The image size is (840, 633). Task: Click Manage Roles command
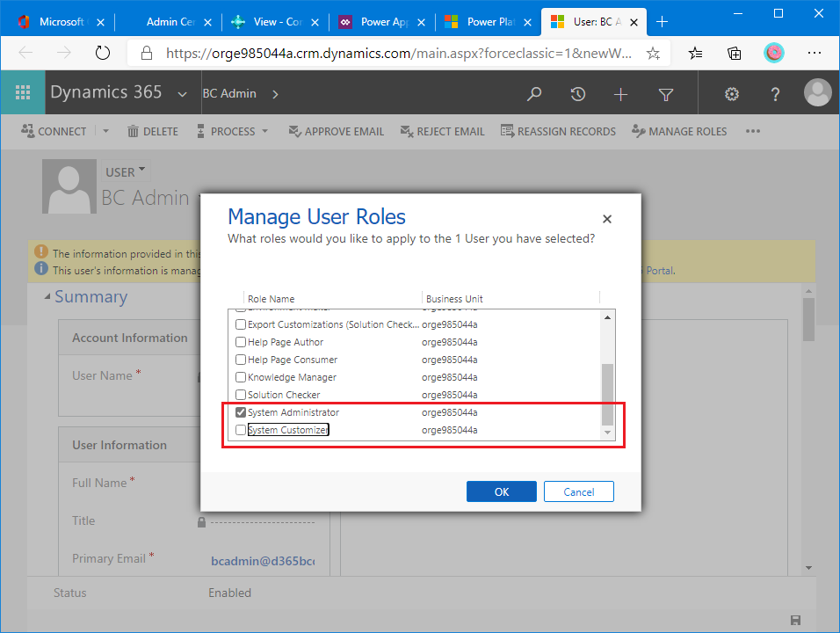679,131
